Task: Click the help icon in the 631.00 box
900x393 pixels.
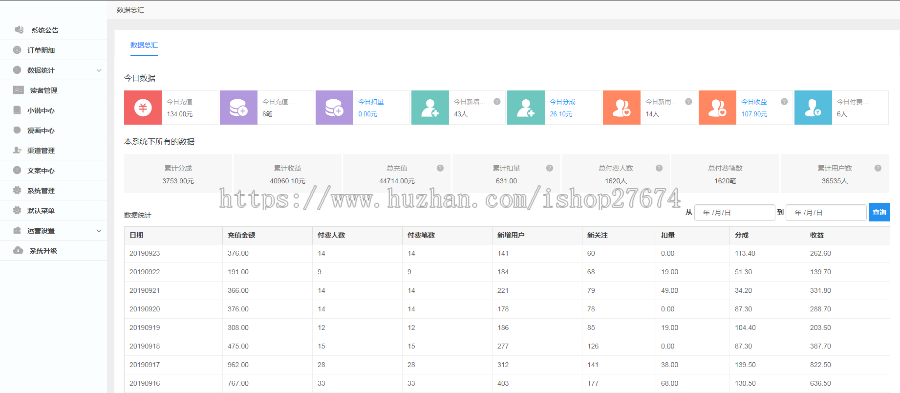Action: click(549, 168)
